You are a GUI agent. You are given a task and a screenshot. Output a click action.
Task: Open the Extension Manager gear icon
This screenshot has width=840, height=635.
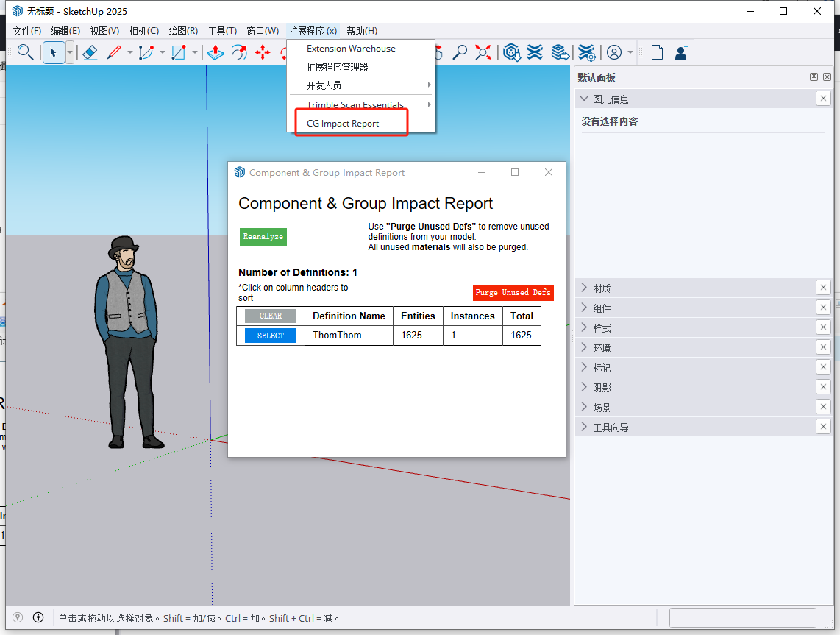(587, 52)
